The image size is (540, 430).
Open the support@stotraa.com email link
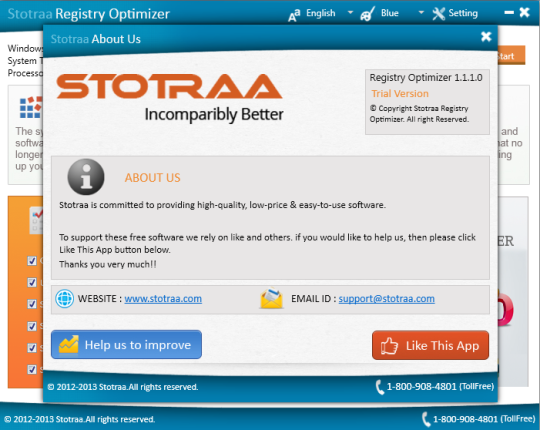386,298
